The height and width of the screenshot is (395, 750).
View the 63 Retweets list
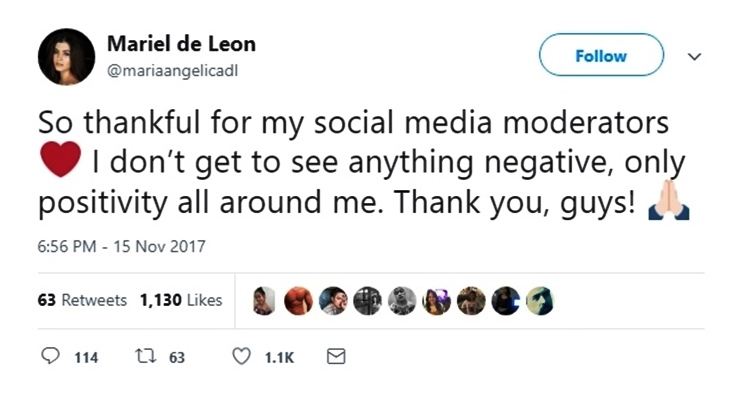pyautogui.click(x=82, y=300)
